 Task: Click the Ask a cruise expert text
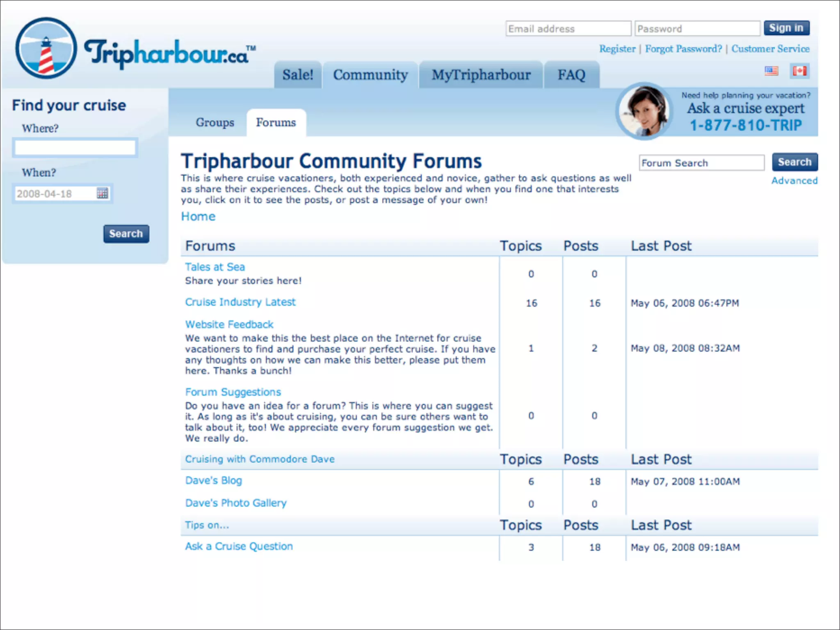coord(746,109)
